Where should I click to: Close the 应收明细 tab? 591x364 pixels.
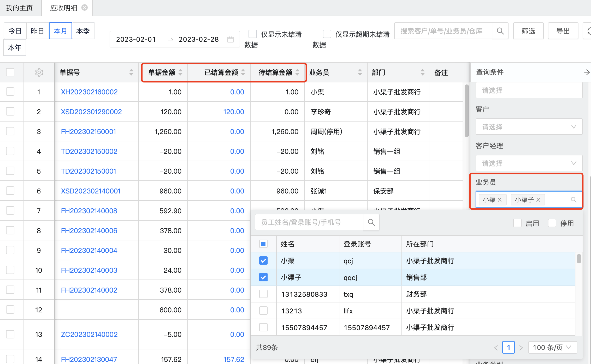point(85,8)
